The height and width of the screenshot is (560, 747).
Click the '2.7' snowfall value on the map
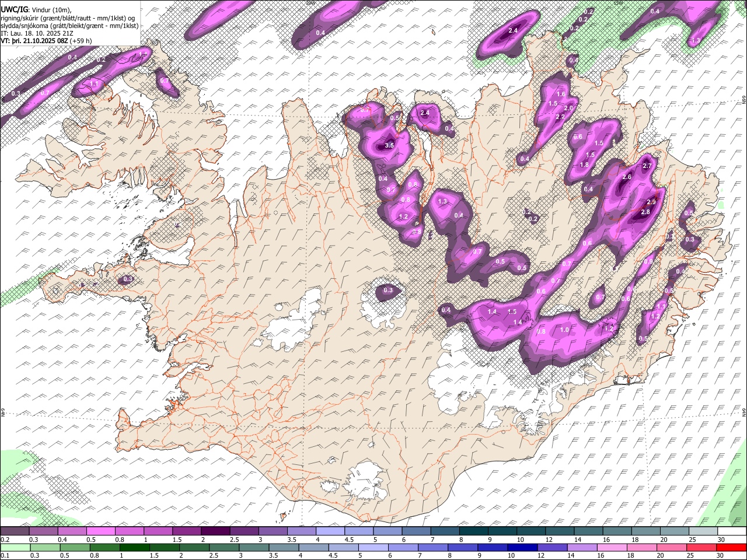point(647,166)
